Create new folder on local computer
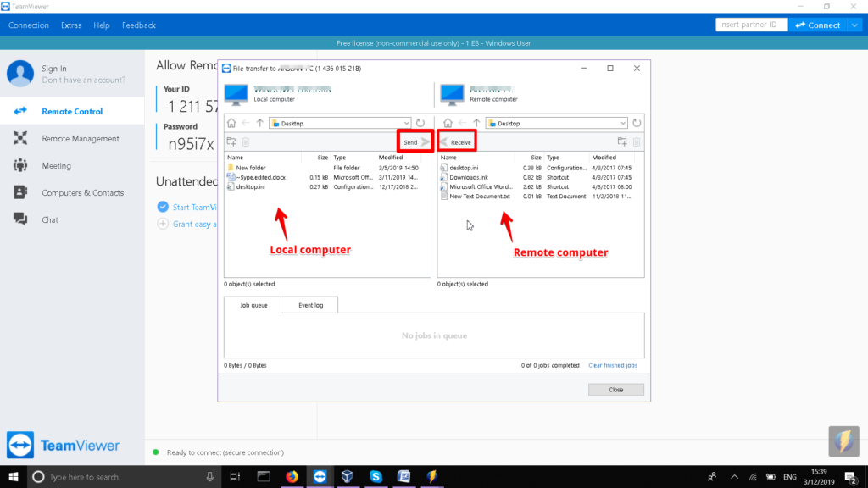Viewport: 868px width, 488px height. pyautogui.click(x=231, y=142)
